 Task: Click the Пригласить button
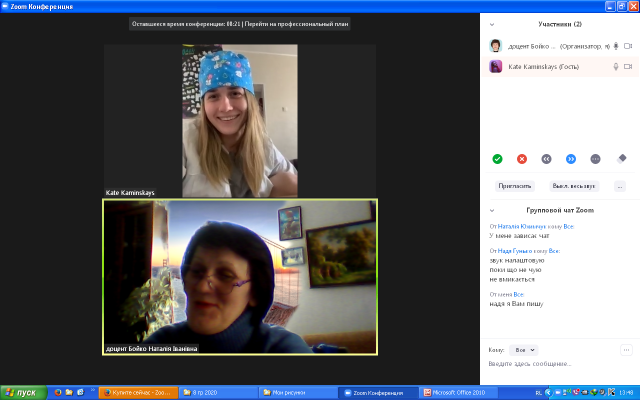coord(515,186)
